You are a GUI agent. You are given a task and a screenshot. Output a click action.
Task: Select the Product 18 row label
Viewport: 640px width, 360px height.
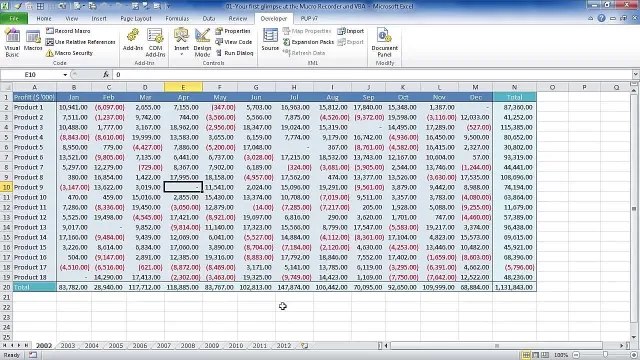(x=34, y=277)
